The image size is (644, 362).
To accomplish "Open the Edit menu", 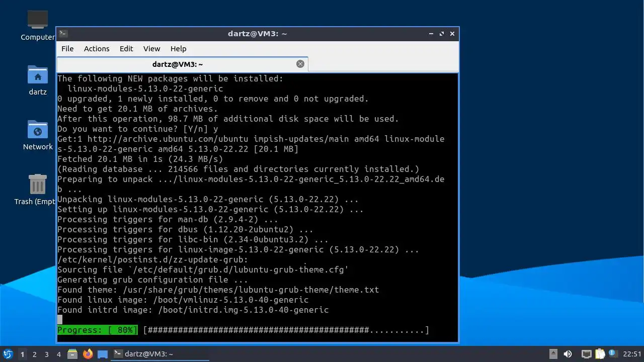I will [x=126, y=49].
